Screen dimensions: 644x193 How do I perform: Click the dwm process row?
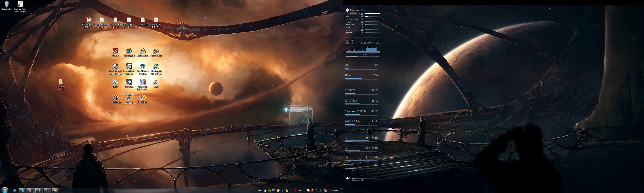362,16
